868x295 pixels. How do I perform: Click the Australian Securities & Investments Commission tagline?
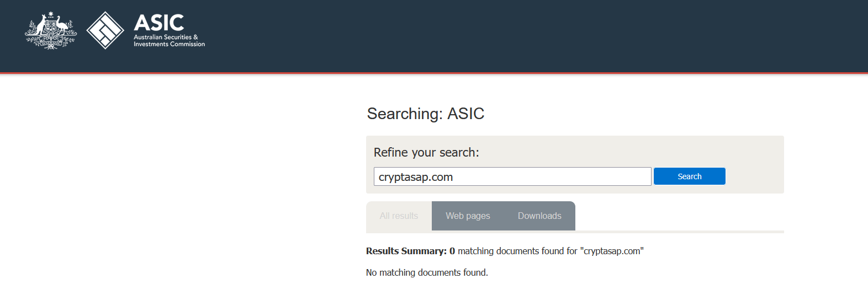(169, 41)
